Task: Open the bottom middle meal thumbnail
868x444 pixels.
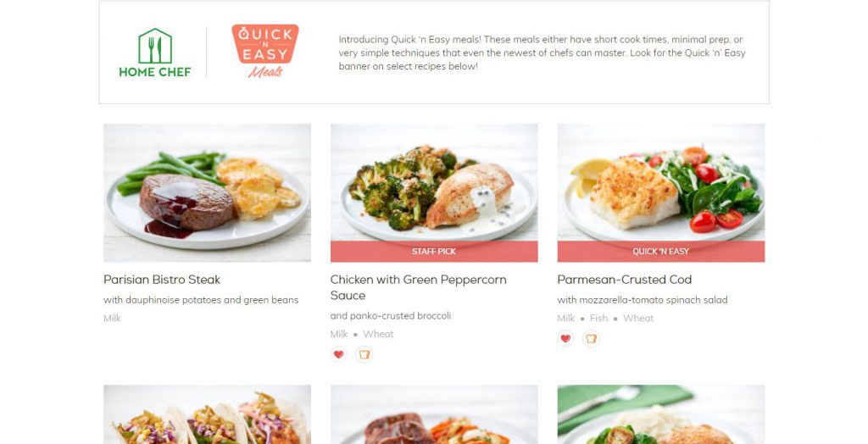Action: [434, 414]
